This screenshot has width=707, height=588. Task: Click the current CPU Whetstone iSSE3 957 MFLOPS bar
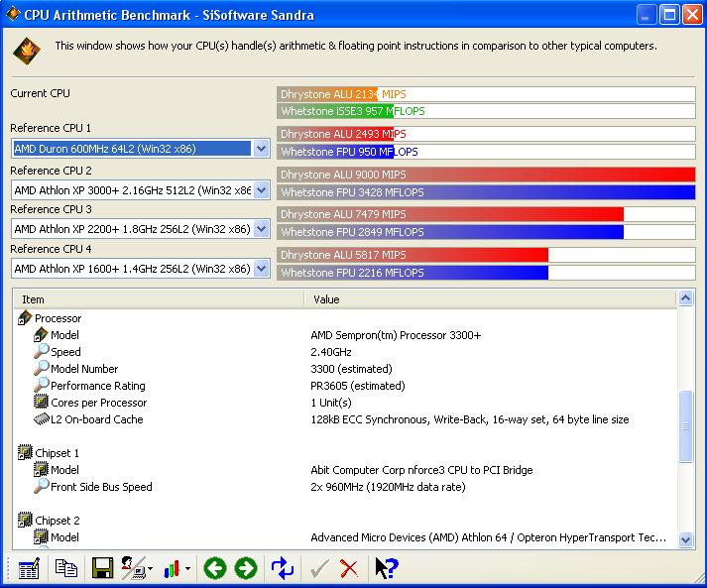point(486,111)
